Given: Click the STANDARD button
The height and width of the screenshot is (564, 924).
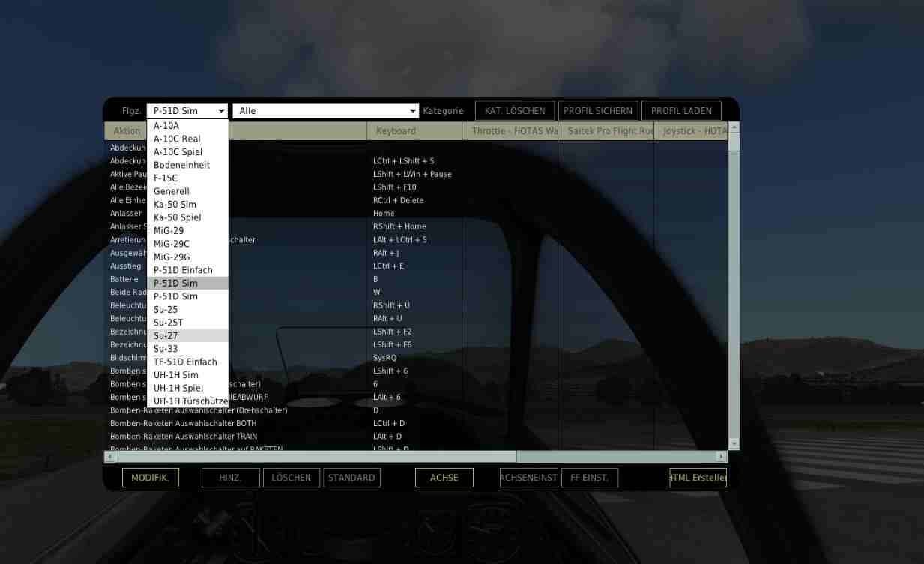Looking at the screenshot, I should click(351, 478).
